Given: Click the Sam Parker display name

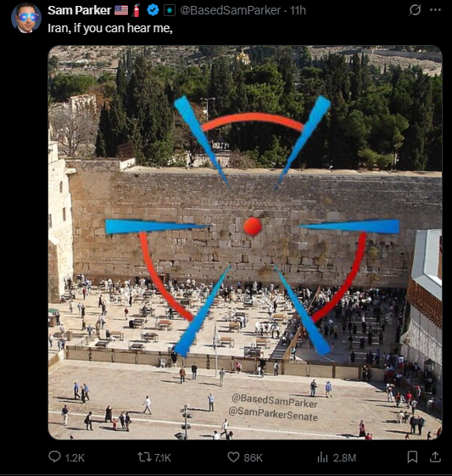Looking at the screenshot, I should coord(80,10).
